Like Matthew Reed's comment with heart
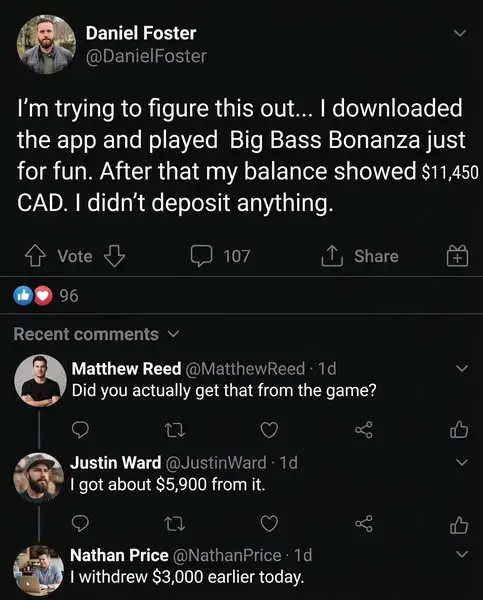This screenshot has height=600, width=483. point(269,430)
